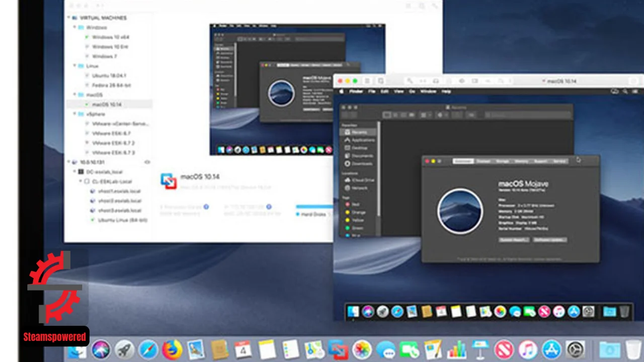Image resolution: width=644 pixels, height=362 pixels.
Task: Open the Finder menu in guest VM
Action: pyautogui.click(x=356, y=92)
